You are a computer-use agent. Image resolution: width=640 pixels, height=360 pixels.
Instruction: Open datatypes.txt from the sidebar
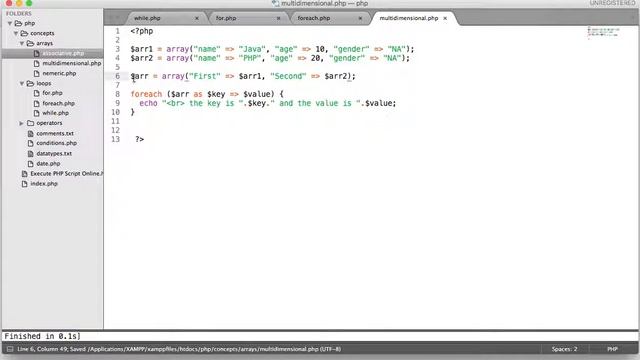coord(54,153)
